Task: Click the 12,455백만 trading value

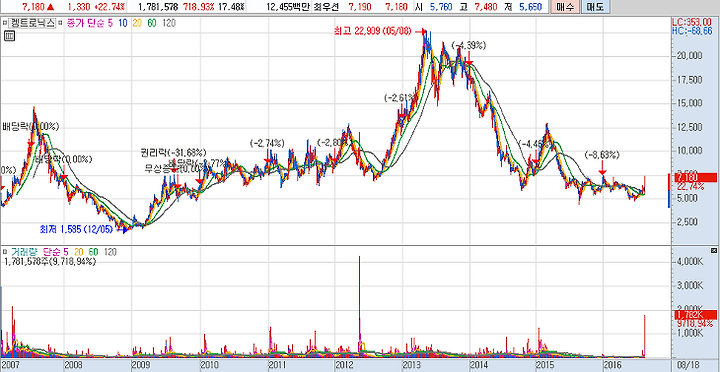Action: 289,6
